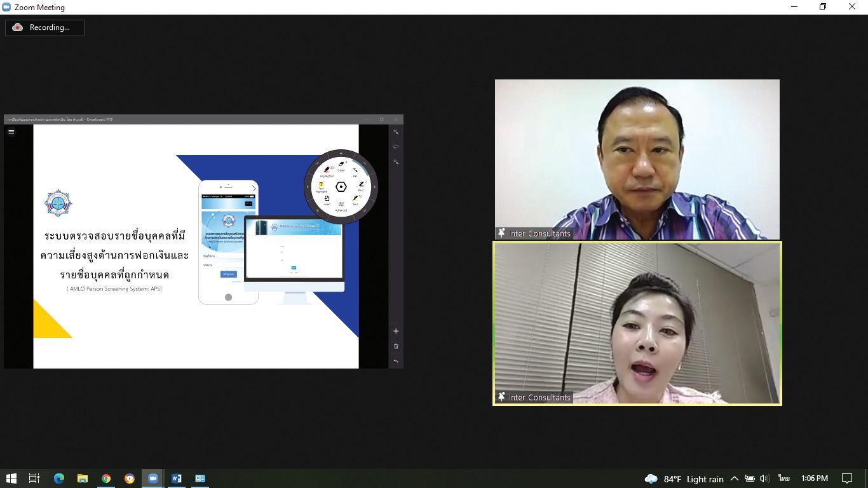Open Google Chrome from the taskbar
Viewport: 868px width, 488px height.
(106, 478)
